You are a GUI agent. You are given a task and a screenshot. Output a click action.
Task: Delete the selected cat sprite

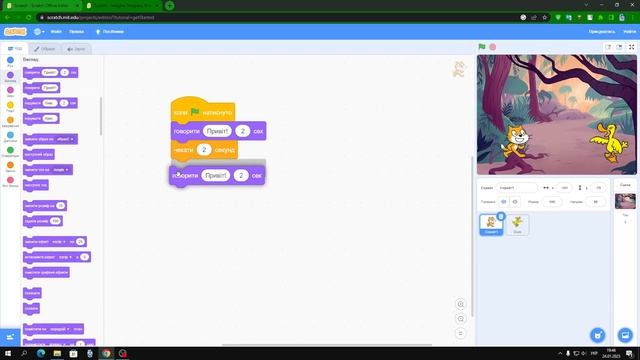point(501,216)
